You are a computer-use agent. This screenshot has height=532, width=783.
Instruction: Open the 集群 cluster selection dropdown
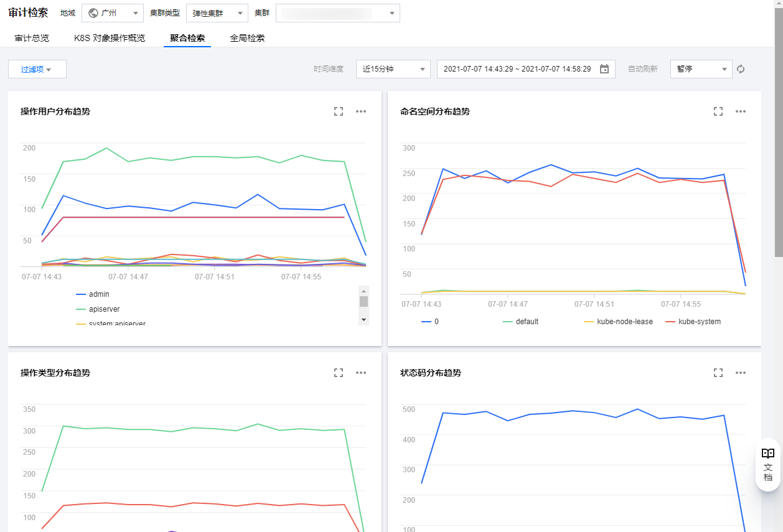(338, 13)
